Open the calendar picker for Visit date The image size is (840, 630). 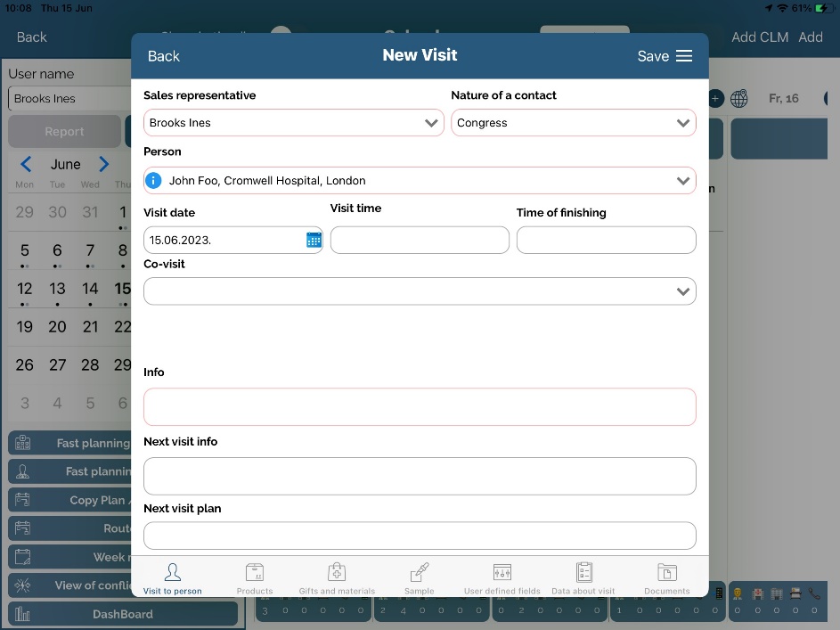pos(314,240)
